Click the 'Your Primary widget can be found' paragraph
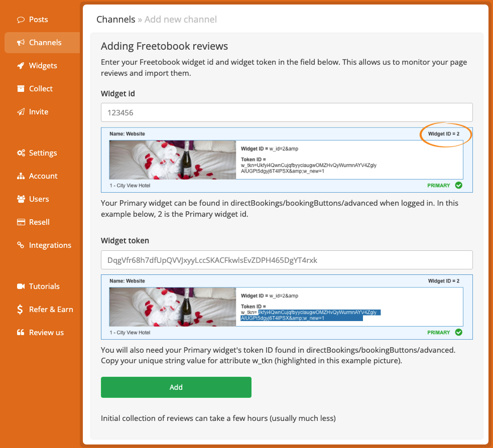 click(x=280, y=209)
